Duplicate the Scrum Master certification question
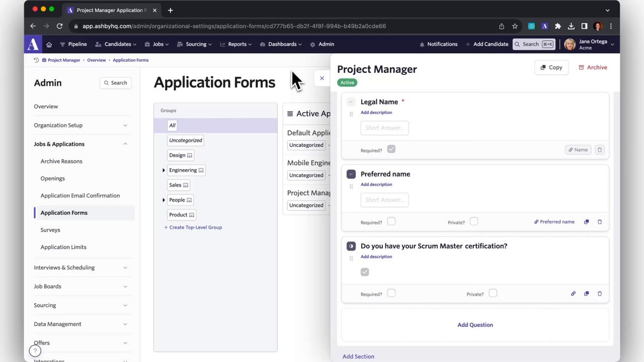 (586, 294)
